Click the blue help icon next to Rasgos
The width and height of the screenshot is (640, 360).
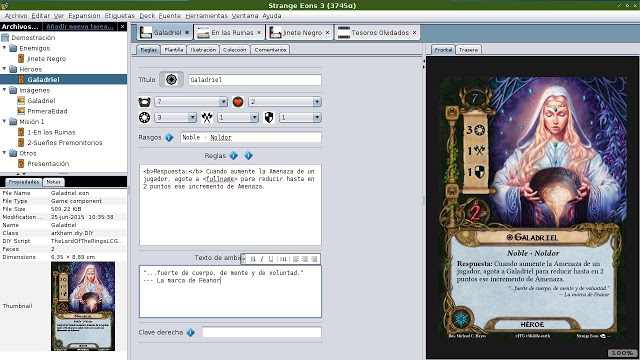point(169,138)
